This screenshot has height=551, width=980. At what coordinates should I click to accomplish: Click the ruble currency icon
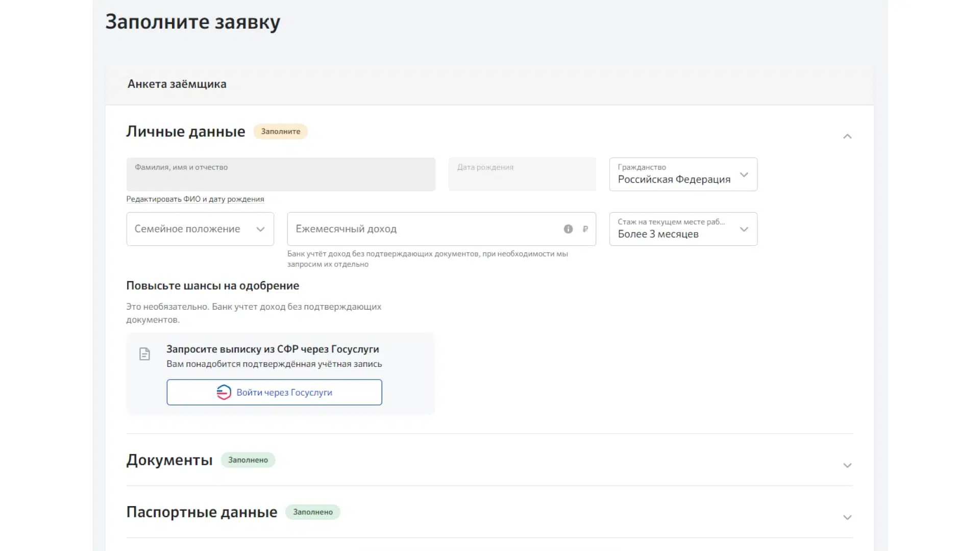pos(585,229)
